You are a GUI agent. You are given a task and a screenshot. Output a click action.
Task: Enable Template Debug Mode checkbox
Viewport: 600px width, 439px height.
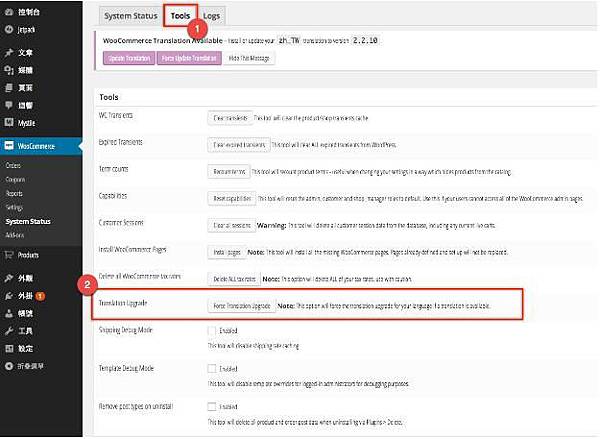click(x=212, y=369)
